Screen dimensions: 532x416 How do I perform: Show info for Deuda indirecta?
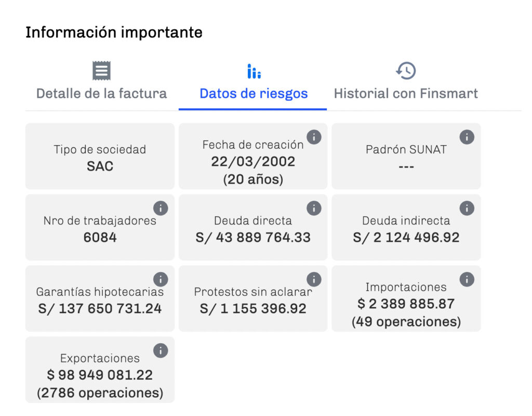pyautogui.click(x=467, y=208)
